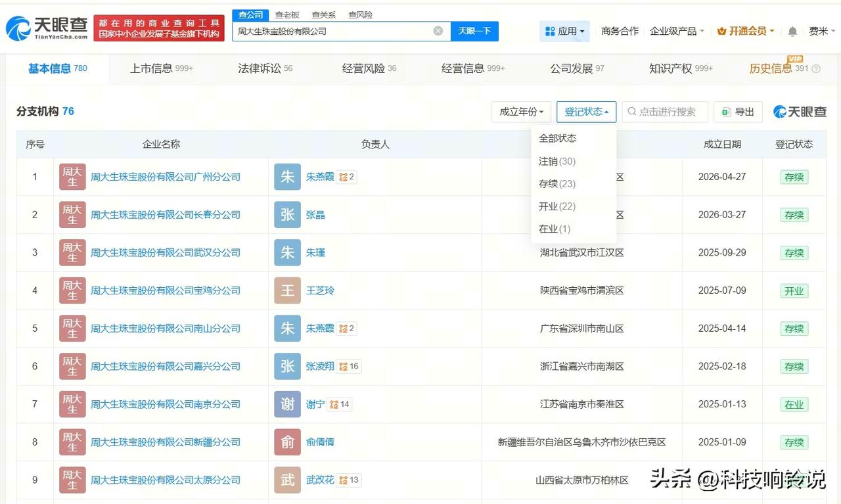
Task: Click 张凌翔 avatar icon
Action: click(x=287, y=366)
